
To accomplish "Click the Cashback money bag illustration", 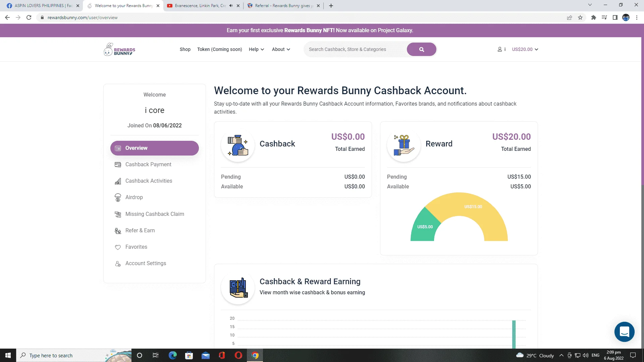I will click(x=238, y=145).
